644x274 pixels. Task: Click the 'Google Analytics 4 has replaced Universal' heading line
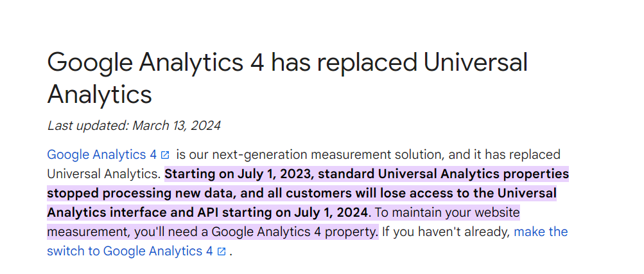[x=287, y=62]
